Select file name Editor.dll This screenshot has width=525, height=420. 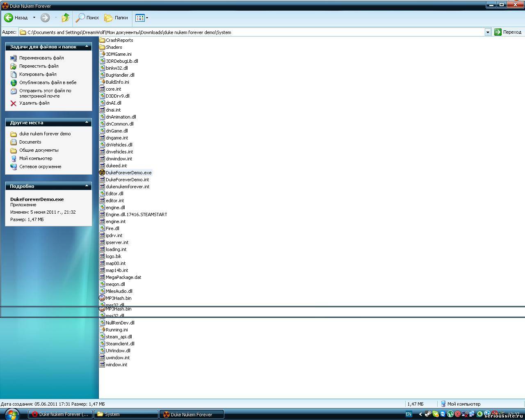(x=114, y=194)
